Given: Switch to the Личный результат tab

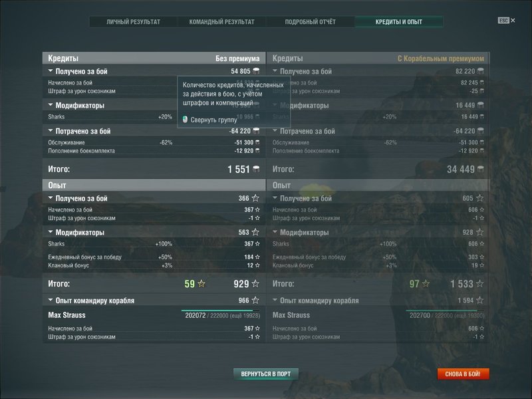Looking at the screenshot, I should (x=134, y=22).
